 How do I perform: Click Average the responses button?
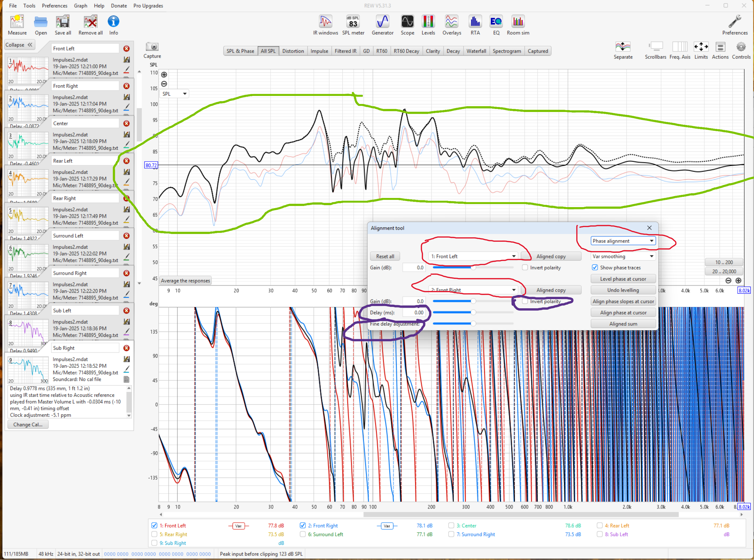pyautogui.click(x=185, y=281)
